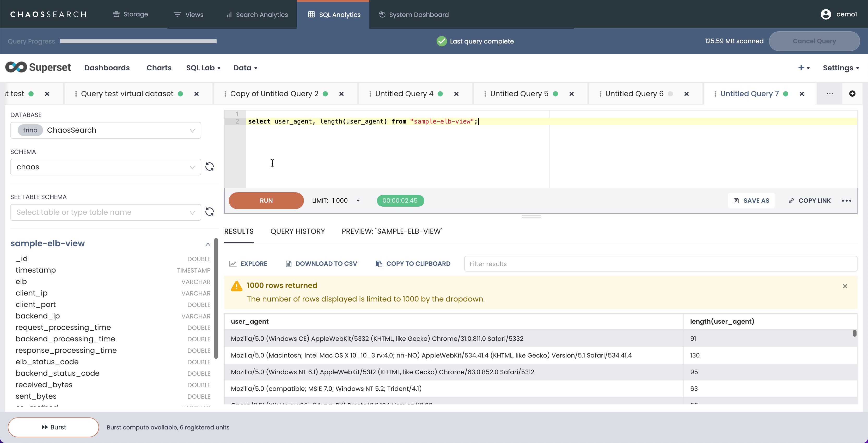Viewport: 868px width, 443px height.
Task: Dismiss the 1000 rows returned warning
Action: click(845, 286)
